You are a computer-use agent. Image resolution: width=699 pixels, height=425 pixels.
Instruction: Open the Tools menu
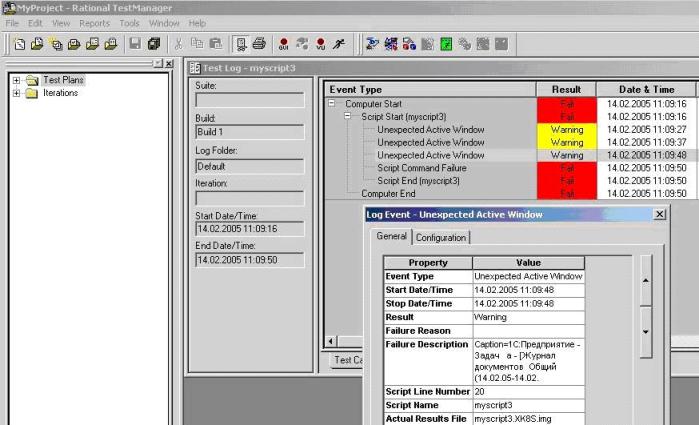[x=129, y=23]
